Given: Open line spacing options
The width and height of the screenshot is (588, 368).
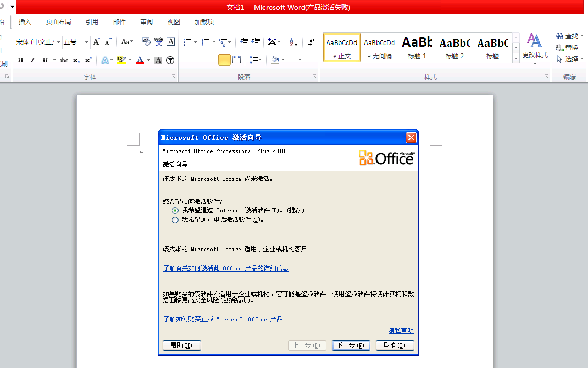Looking at the screenshot, I should pos(256,60).
